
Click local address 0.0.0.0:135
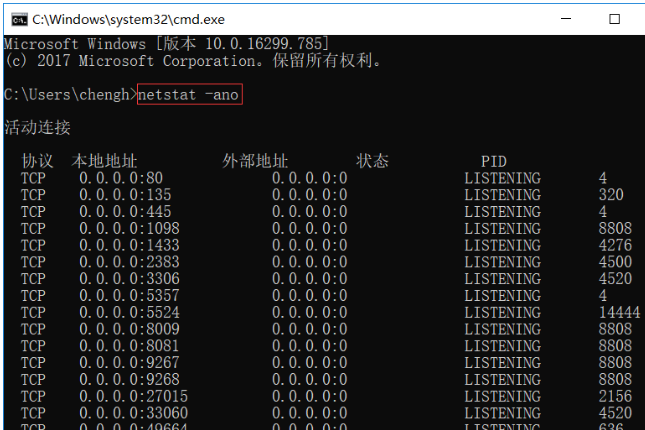pos(125,195)
